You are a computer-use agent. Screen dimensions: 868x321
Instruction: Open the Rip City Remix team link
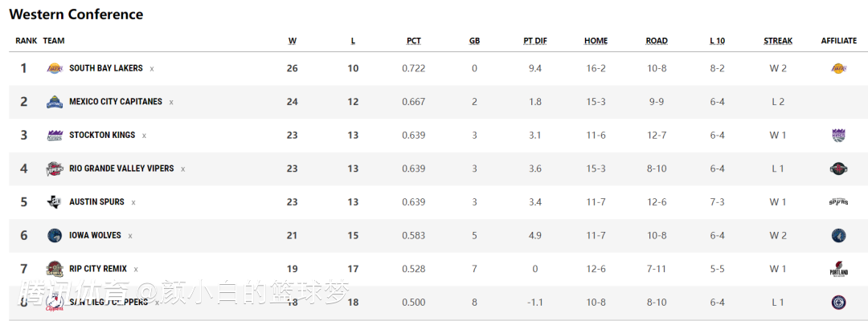(x=98, y=269)
